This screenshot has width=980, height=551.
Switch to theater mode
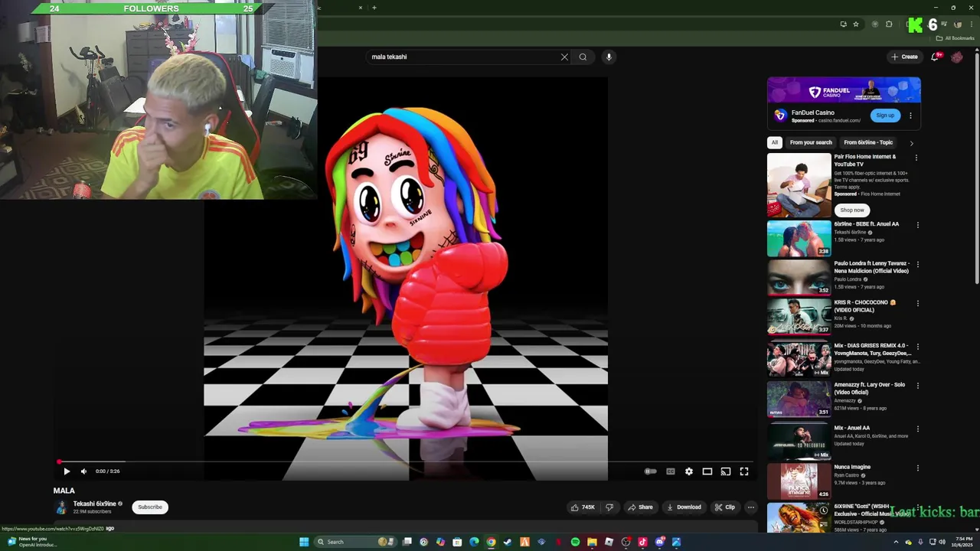pos(707,471)
